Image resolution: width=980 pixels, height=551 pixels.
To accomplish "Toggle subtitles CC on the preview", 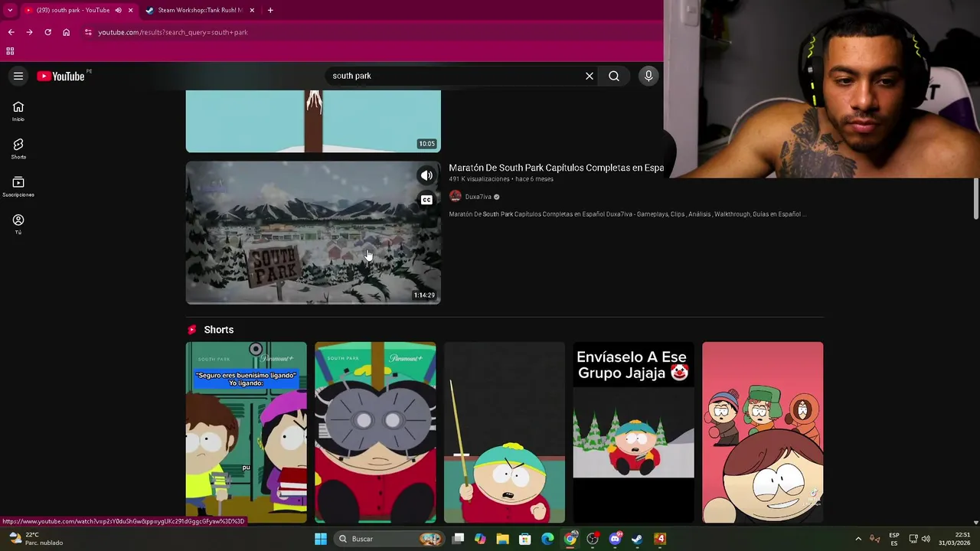I will pos(426,200).
